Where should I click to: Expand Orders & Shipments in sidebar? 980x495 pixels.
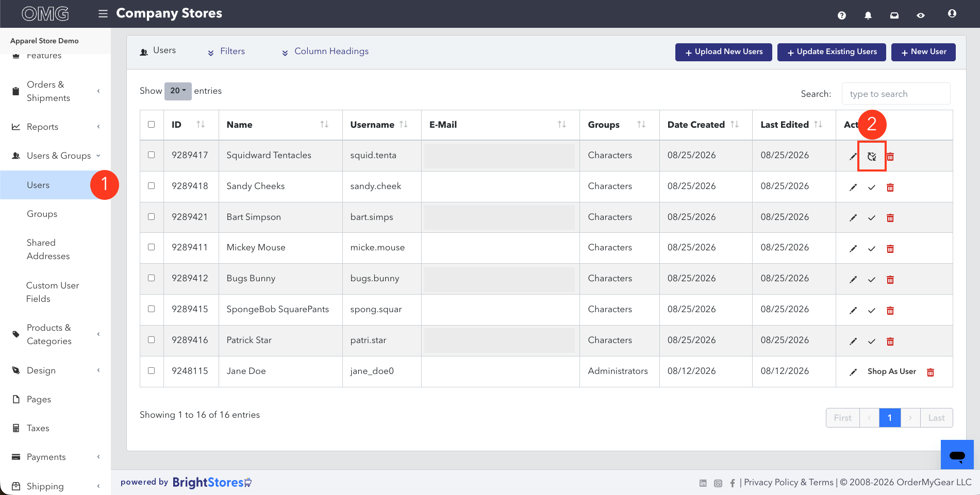tap(56, 91)
